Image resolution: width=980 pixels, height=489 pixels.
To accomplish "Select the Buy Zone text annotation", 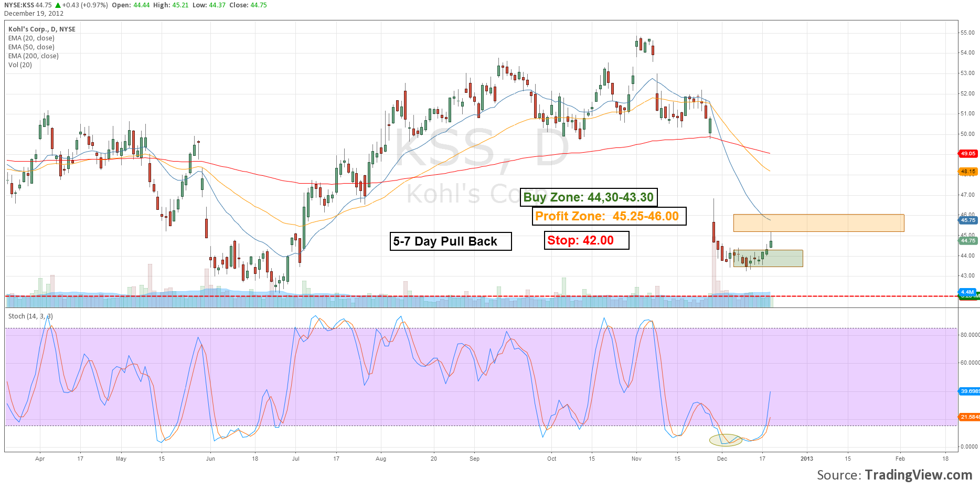I will click(x=588, y=197).
